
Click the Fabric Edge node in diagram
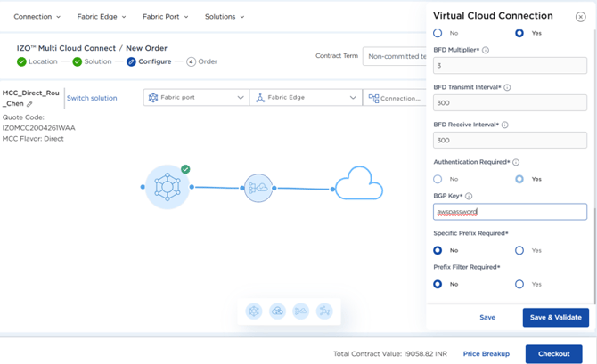[x=258, y=188]
